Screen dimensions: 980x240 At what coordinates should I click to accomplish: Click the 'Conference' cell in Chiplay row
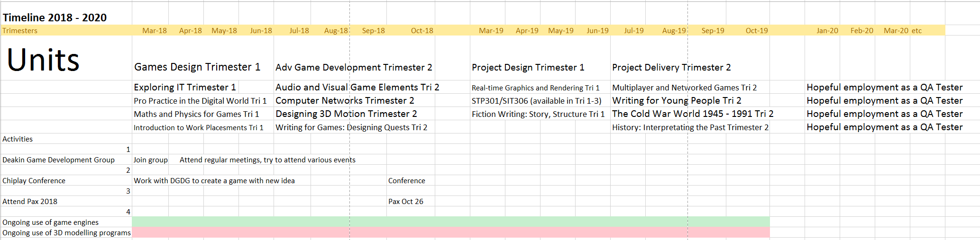pyautogui.click(x=407, y=181)
